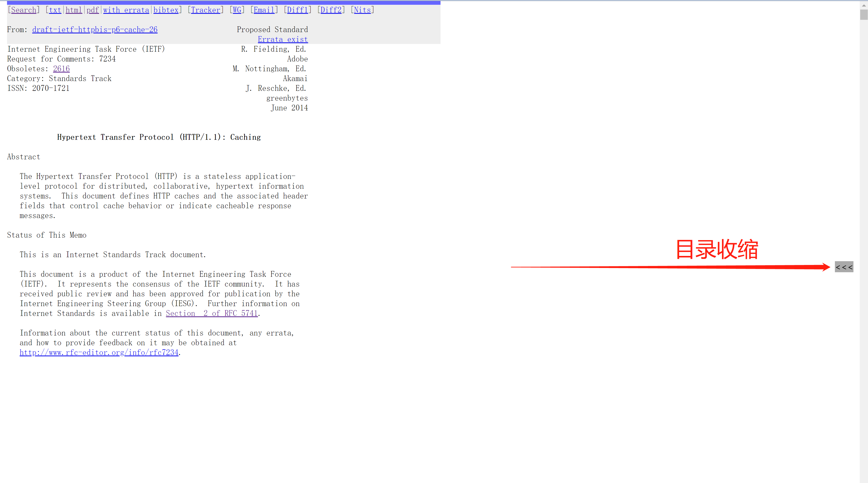Open the pdf version link

pyautogui.click(x=92, y=10)
